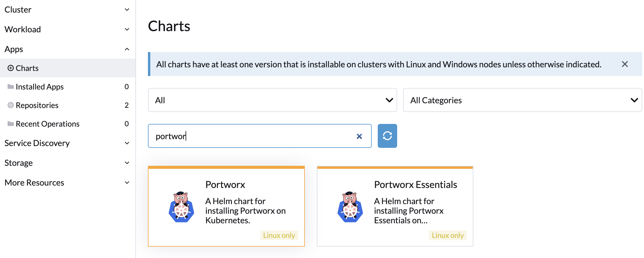Click the Portworx chart logo
This screenshot has height=258, width=644.
coord(181,207)
